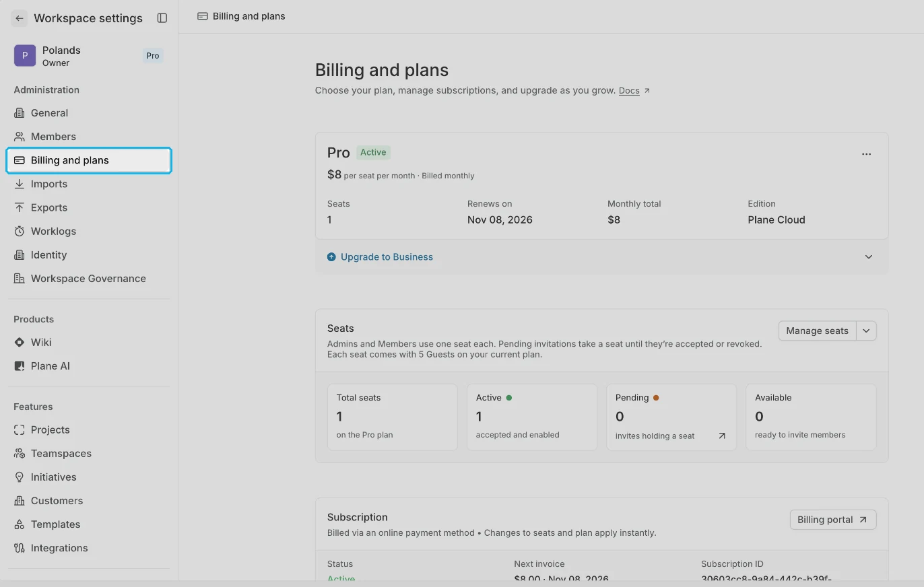Click the Polands workspace avatar
This screenshot has height=587, width=924.
[25, 56]
